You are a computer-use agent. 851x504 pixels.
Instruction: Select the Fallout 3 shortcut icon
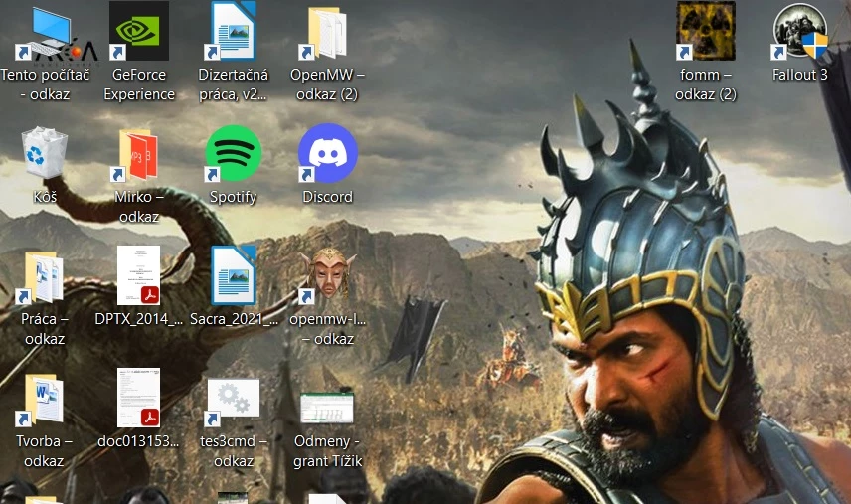click(800, 31)
